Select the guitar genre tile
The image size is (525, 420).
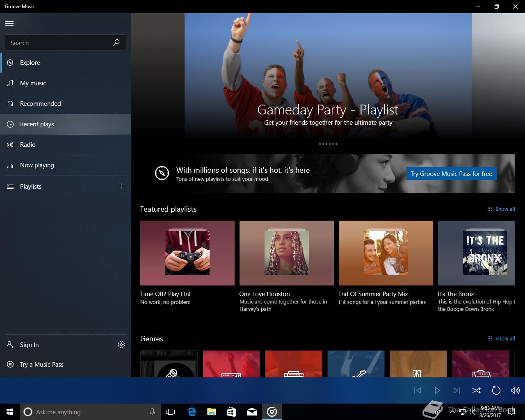(x=356, y=364)
